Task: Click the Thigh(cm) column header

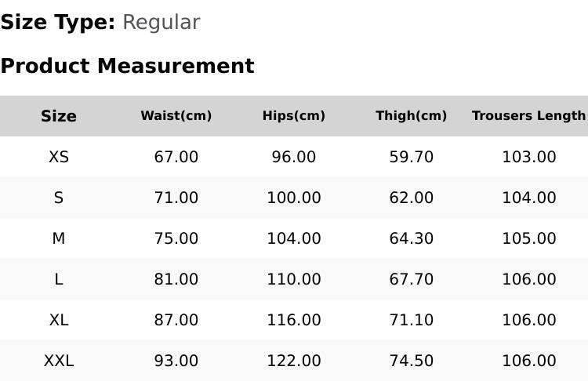Action: 412,116
